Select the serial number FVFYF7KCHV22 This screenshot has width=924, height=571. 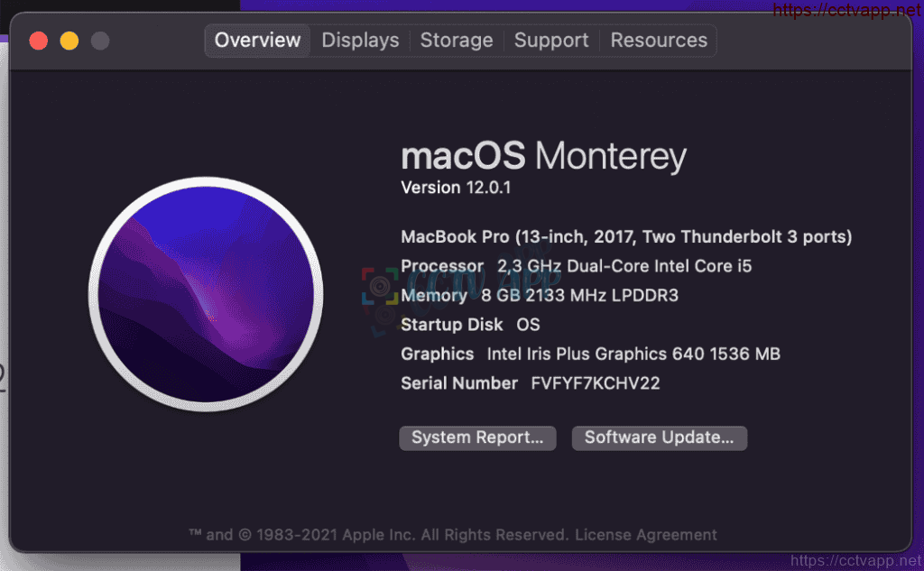click(596, 383)
